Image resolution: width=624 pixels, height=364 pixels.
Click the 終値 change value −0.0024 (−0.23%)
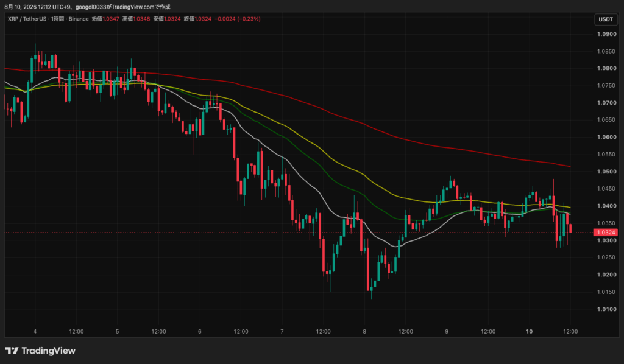tap(238, 19)
